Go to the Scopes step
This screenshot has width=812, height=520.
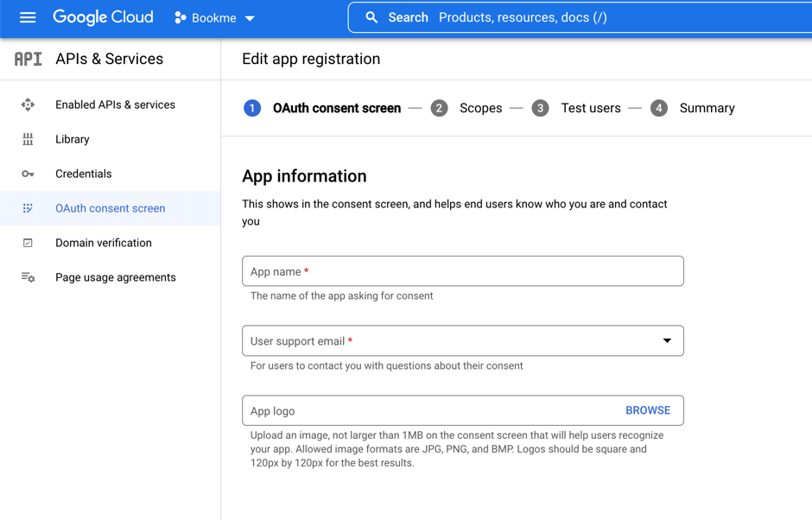[x=480, y=108]
